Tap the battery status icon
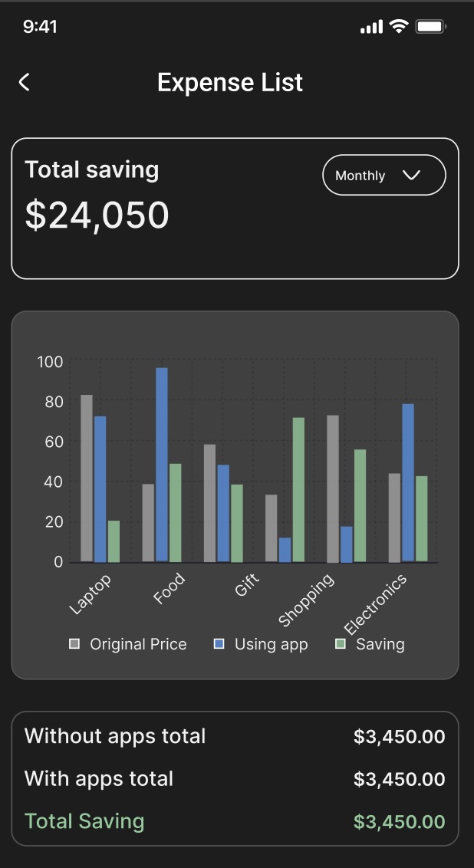The image size is (474, 868). click(x=431, y=27)
